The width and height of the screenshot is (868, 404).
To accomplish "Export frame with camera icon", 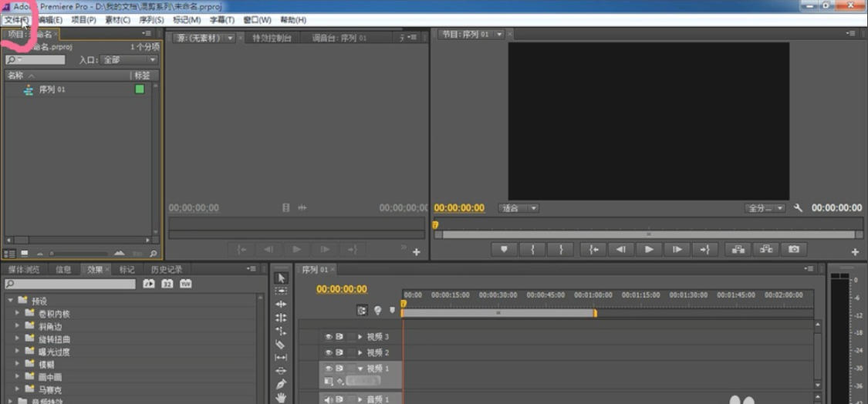I will [794, 249].
